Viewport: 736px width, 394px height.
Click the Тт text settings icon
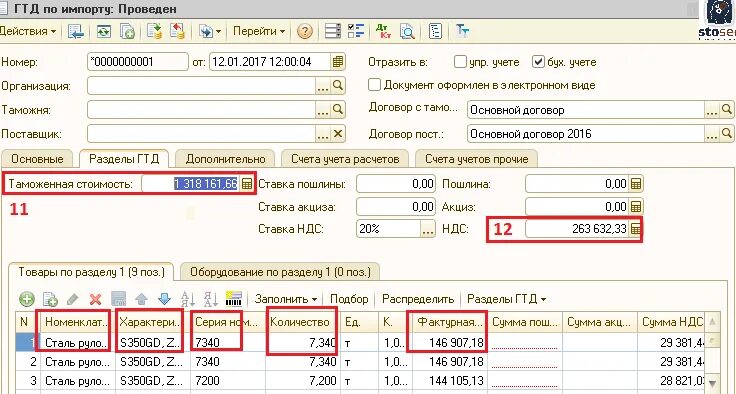[x=462, y=31]
